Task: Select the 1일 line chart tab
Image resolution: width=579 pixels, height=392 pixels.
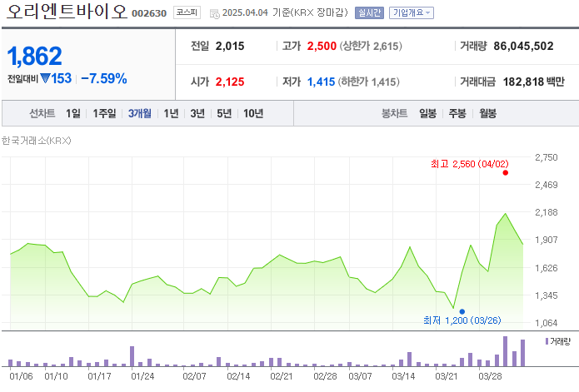Action: [x=73, y=113]
